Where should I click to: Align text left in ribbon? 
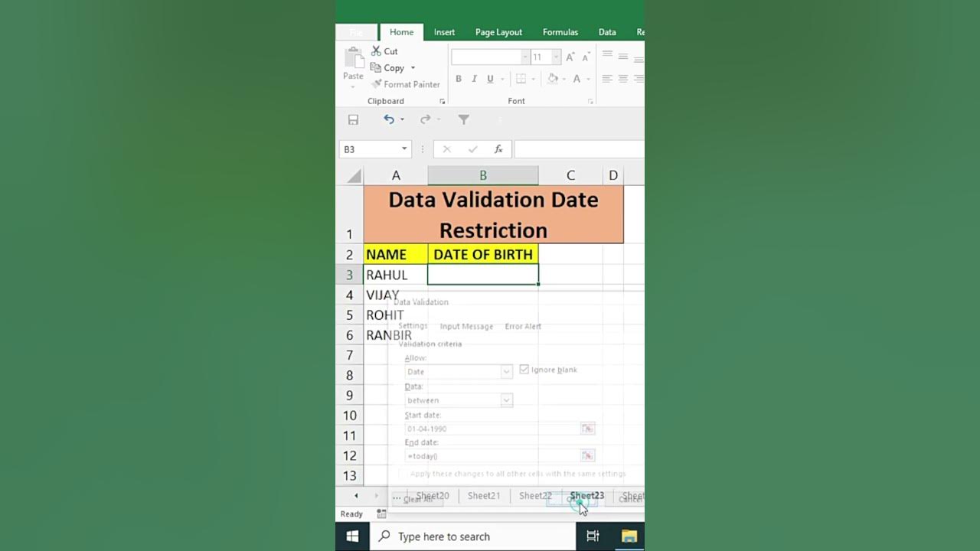[x=607, y=79]
